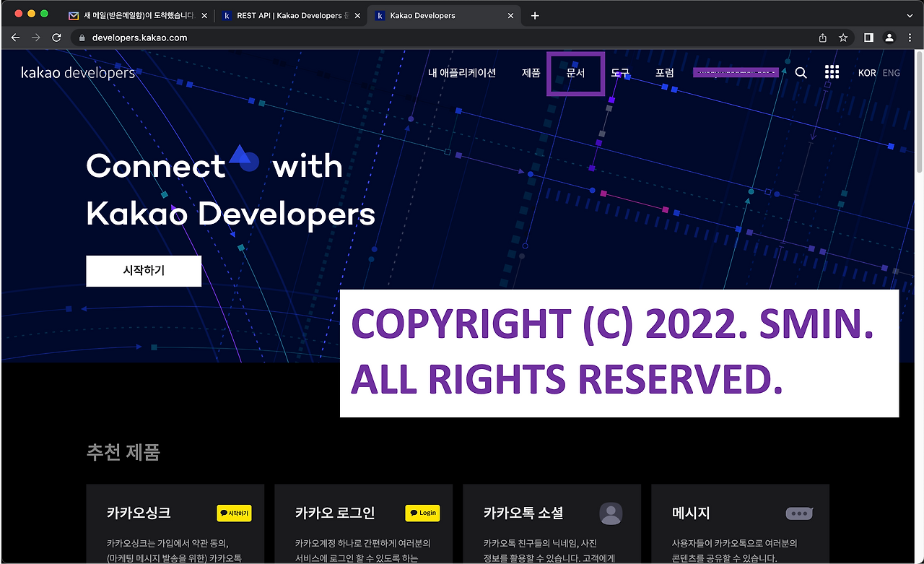Open the share icon in the address bar

(x=822, y=38)
